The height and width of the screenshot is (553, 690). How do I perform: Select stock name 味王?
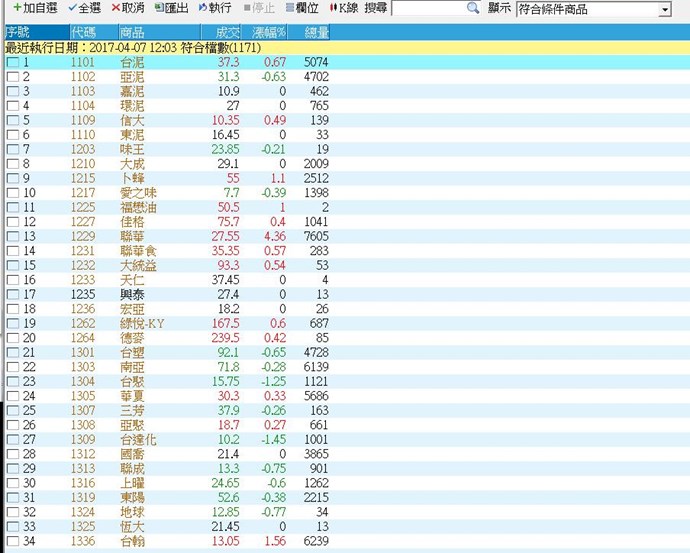pos(132,150)
